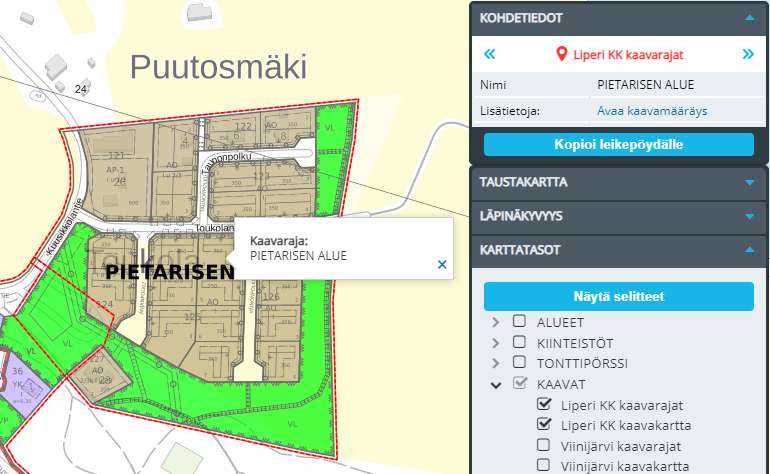
Task: Collapse the KAAVAT tree node
Action: tap(496, 385)
